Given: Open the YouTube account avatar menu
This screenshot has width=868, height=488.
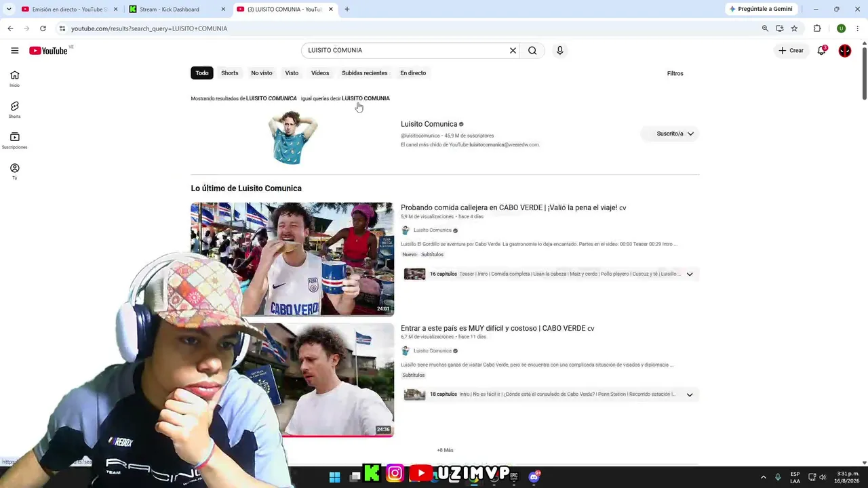Looking at the screenshot, I should tap(844, 50).
